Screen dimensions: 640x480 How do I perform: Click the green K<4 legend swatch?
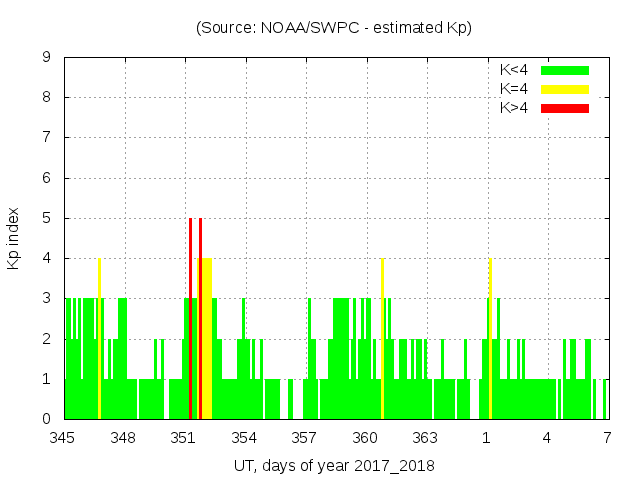point(565,70)
